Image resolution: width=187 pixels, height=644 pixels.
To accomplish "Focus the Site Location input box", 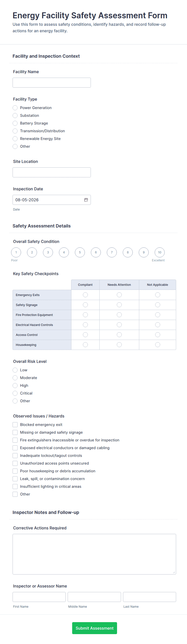I will (x=52, y=172).
